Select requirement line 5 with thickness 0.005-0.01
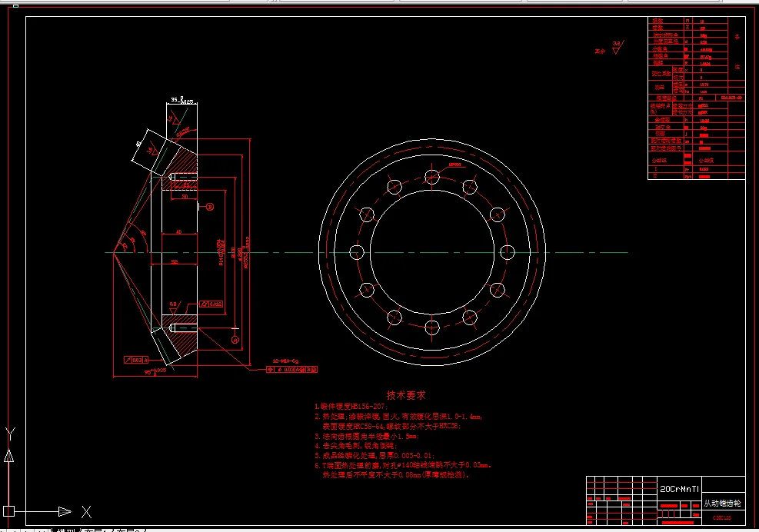The image size is (759, 532). 375,456
